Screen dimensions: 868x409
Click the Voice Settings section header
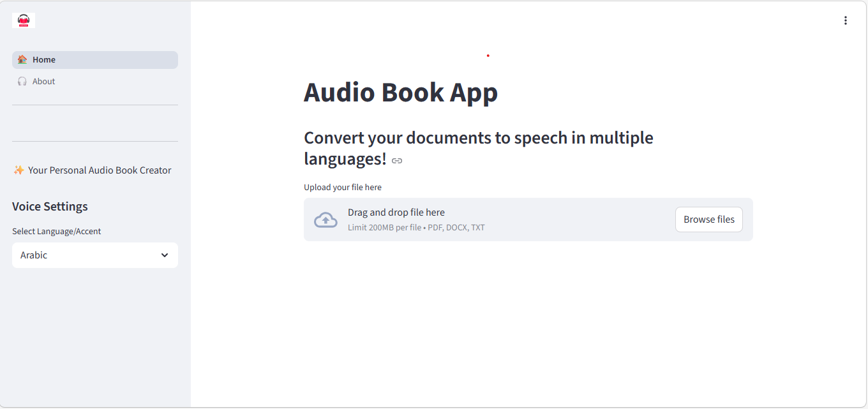coord(50,206)
